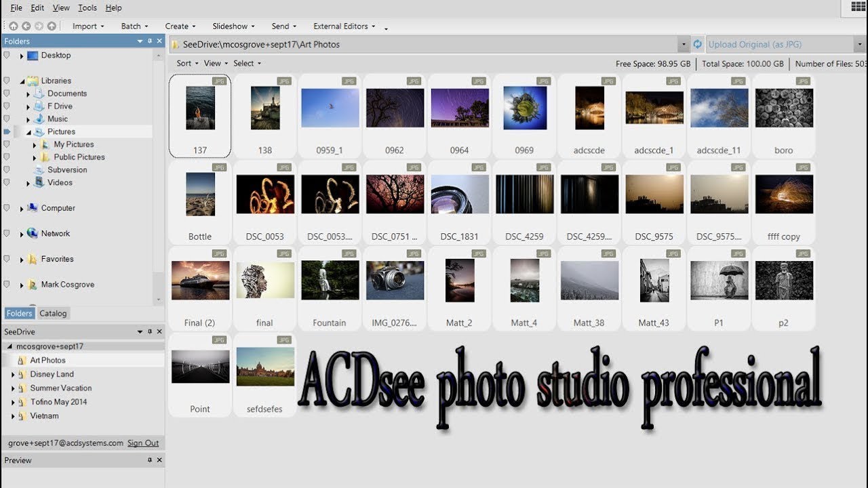Expand the Public Pictures folder node
This screenshot has width=868, height=488.
[x=35, y=157]
